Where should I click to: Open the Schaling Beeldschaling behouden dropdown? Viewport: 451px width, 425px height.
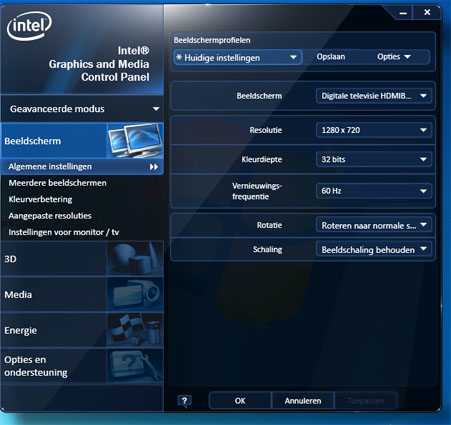(x=374, y=249)
